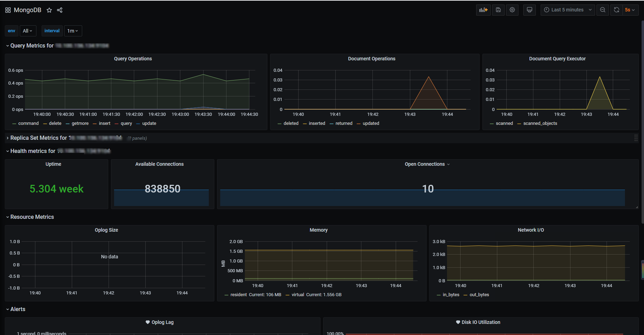Click the env variable label
Viewport: 644px width, 335px height.
tap(11, 31)
